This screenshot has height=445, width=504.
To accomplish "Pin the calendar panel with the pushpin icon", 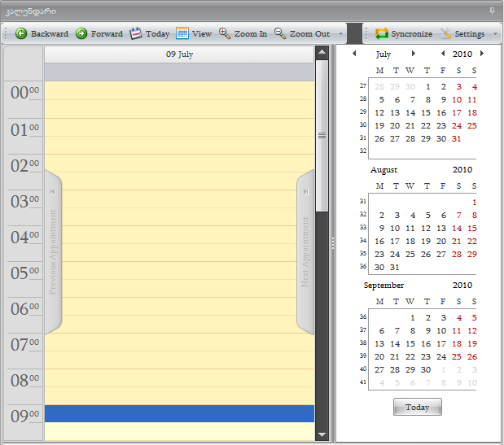I will [492, 11].
